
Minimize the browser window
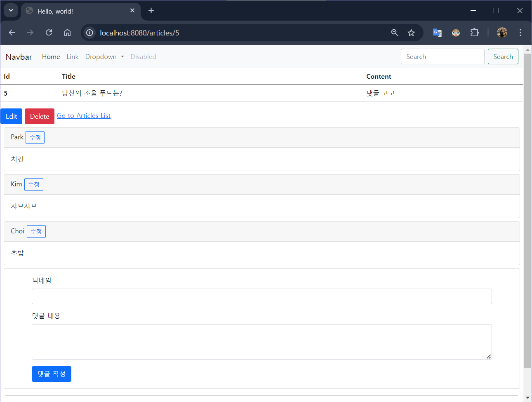click(x=473, y=10)
